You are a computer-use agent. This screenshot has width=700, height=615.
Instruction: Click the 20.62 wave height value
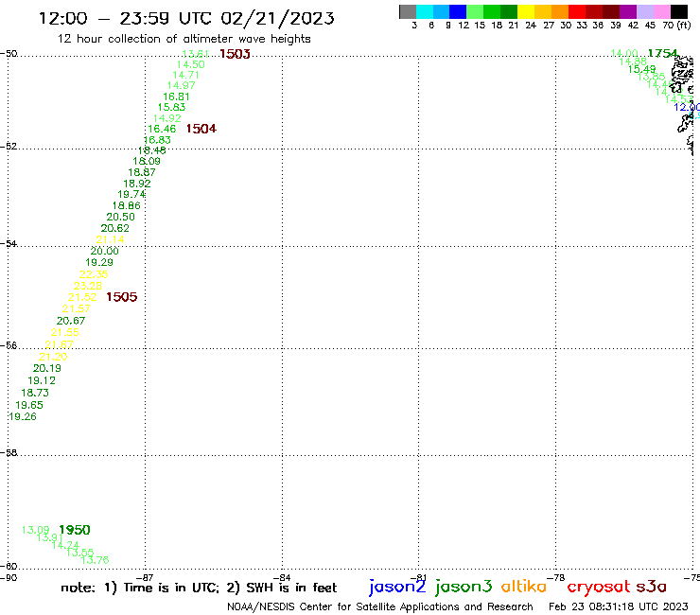pos(115,228)
